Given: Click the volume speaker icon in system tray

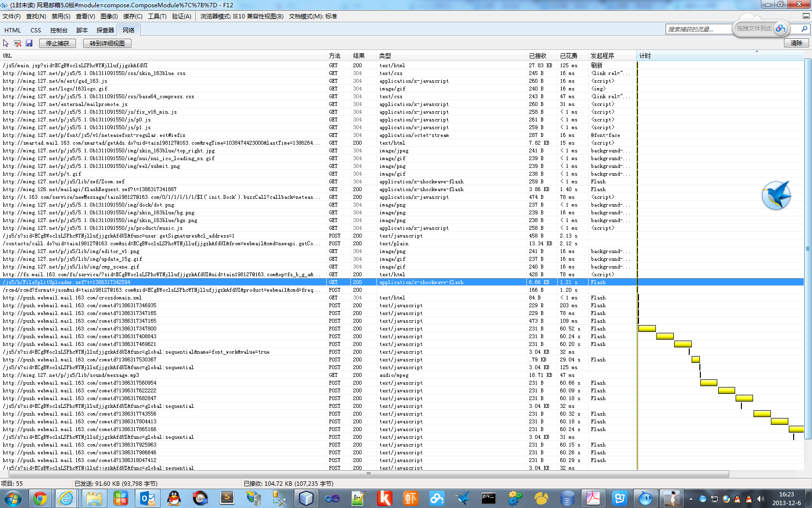Looking at the screenshot, I should pyautogui.click(x=760, y=499).
